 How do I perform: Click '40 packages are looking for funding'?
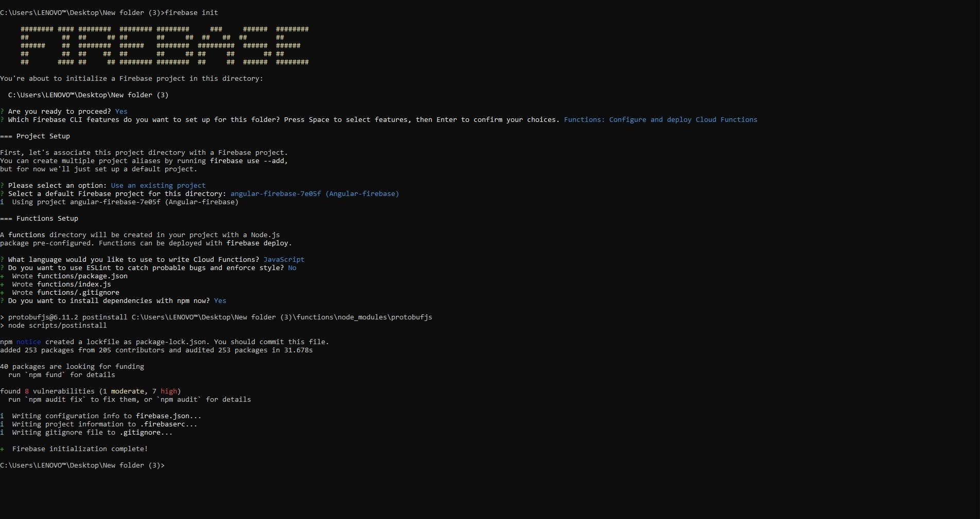[72, 367]
